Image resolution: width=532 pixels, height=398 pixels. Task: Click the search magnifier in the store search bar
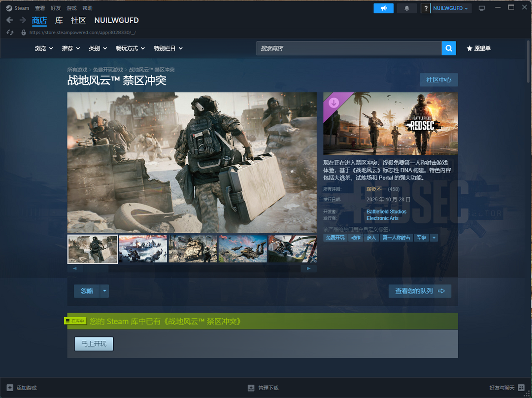point(448,48)
